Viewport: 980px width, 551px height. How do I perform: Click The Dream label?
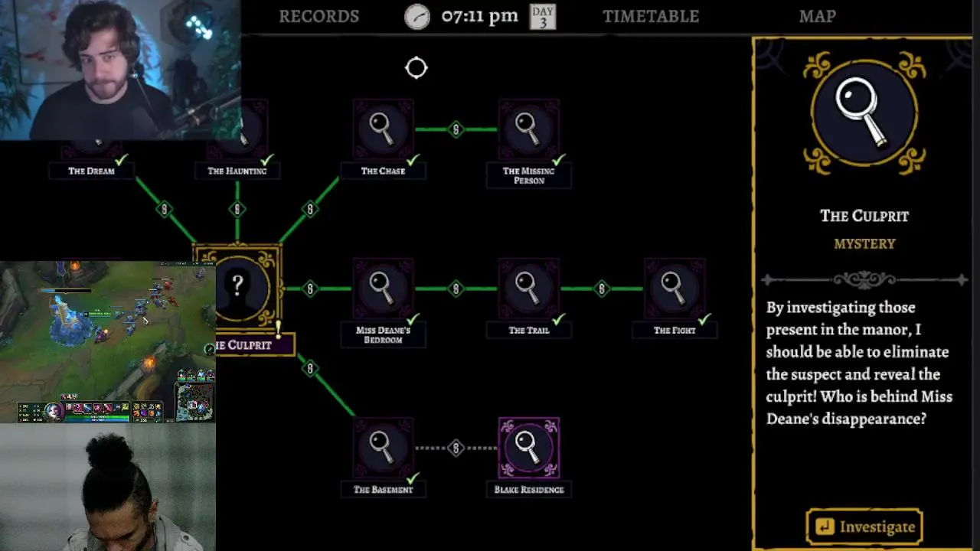pos(91,171)
